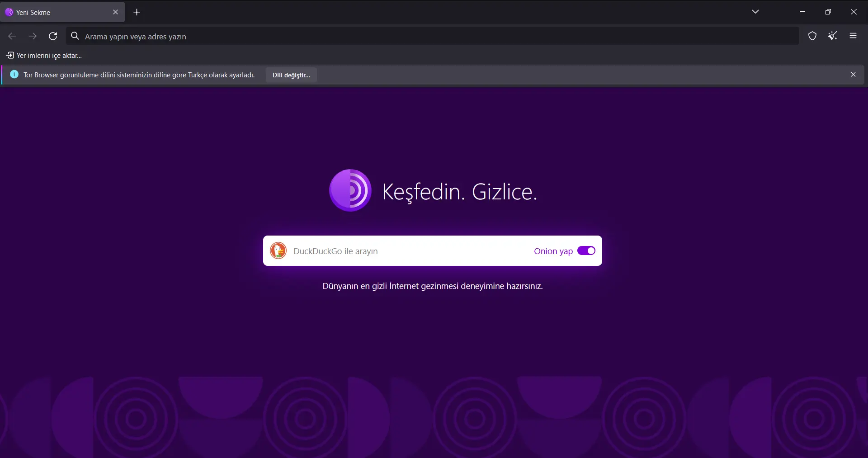868x458 pixels.
Task: Minimize the browser window
Action: click(802, 12)
